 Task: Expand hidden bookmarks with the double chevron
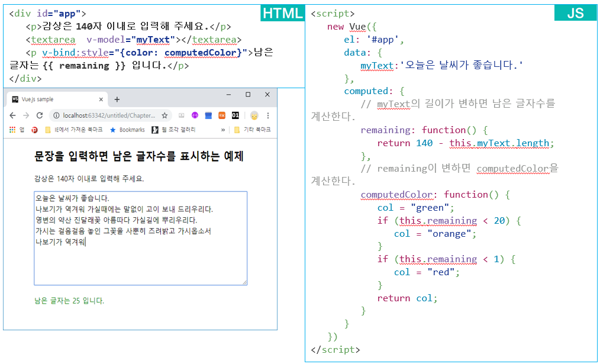coord(223,130)
